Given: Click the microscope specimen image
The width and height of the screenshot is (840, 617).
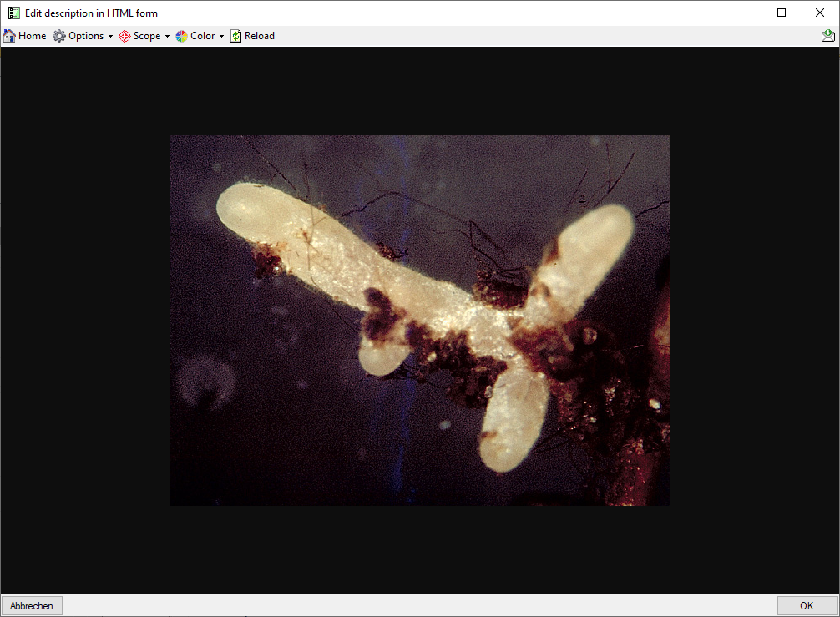Looking at the screenshot, I should 420,321.
